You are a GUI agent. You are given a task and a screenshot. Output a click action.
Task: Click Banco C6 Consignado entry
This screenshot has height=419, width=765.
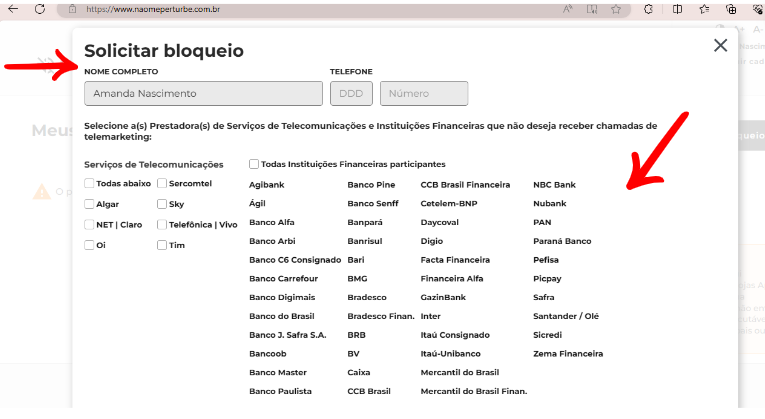(295, 260)
